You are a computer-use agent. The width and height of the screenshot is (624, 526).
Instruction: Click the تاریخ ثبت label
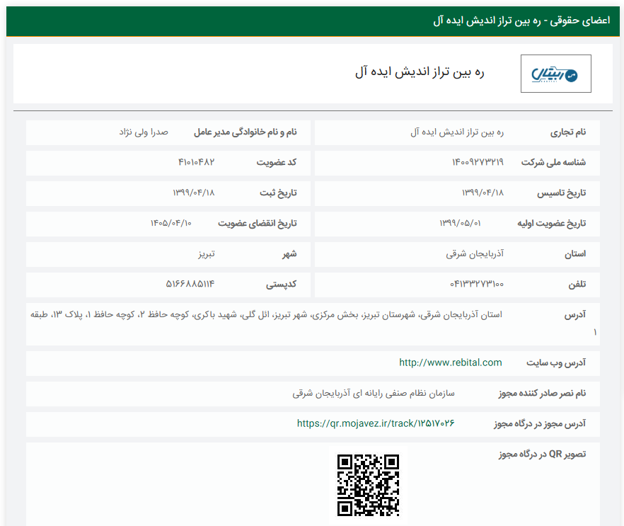(x=278, y=193)
